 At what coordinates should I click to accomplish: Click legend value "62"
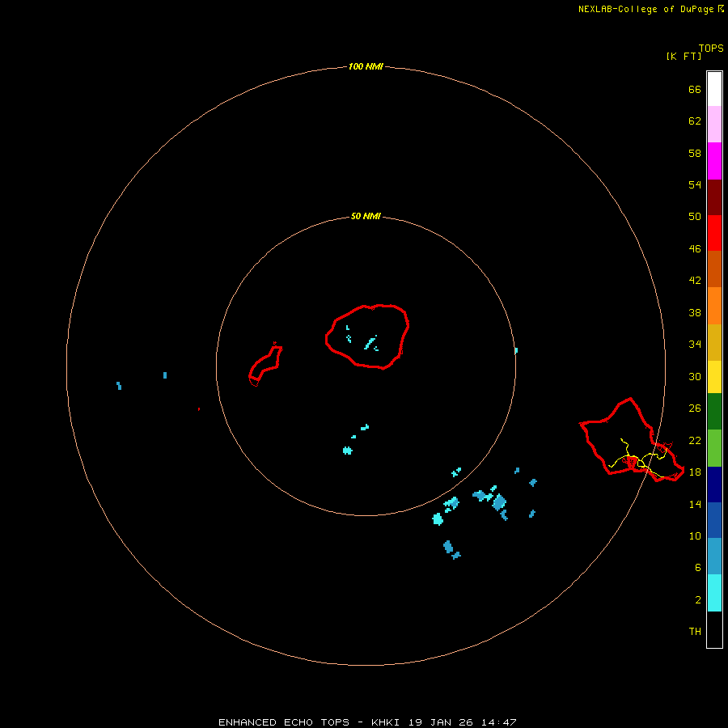pos(695,121)
